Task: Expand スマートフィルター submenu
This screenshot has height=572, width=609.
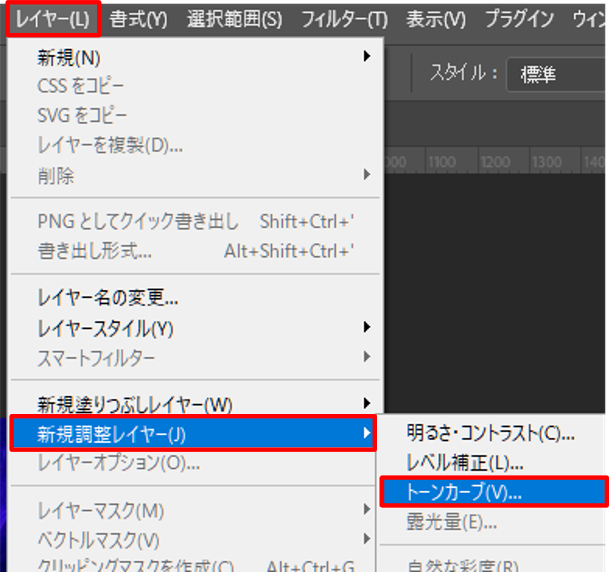Action: (x=195, y=358)
